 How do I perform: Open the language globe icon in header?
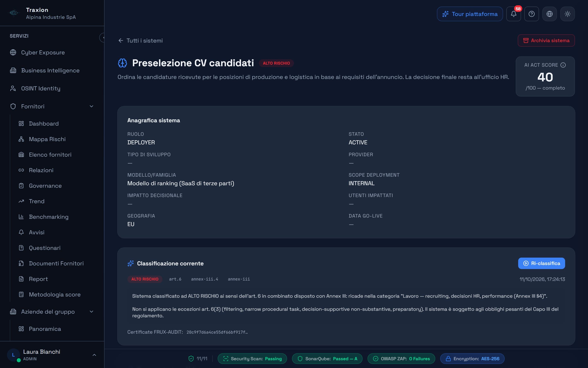[549, 14]
